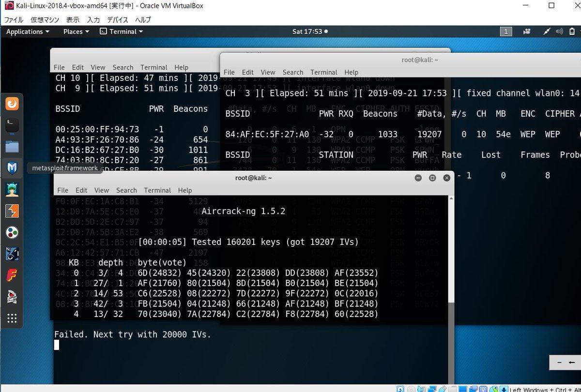Click VirtualBox mouse integration status icon
This screenshot has height=392, width=581.
pos(493,389)
